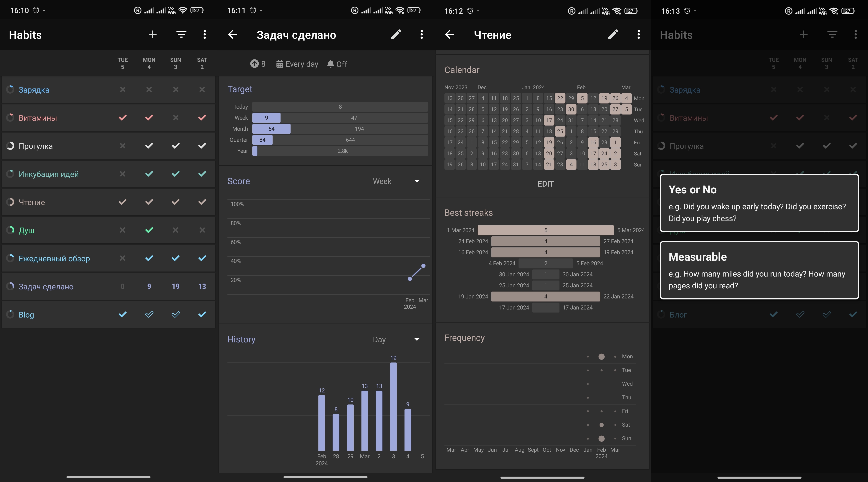Open the overflow menu on Чтение screen
Image resolution: width=868 pixels, height=482 pixels.
tap(639, 34)
